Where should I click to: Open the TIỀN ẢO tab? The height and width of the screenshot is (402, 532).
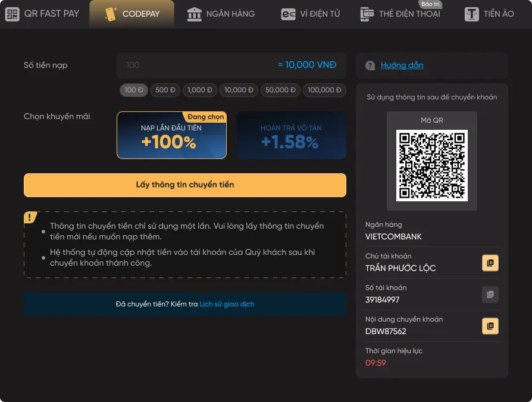(x=489, y=14)
